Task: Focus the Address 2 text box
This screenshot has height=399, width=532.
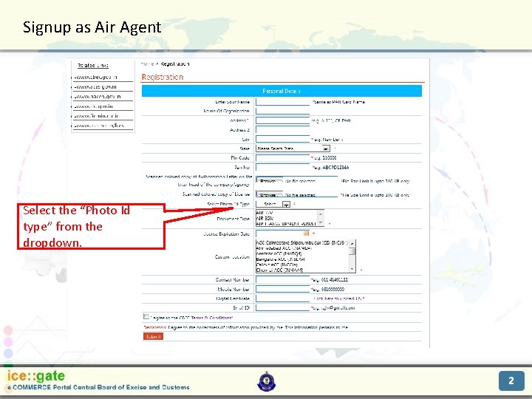Action: [282, 129]
